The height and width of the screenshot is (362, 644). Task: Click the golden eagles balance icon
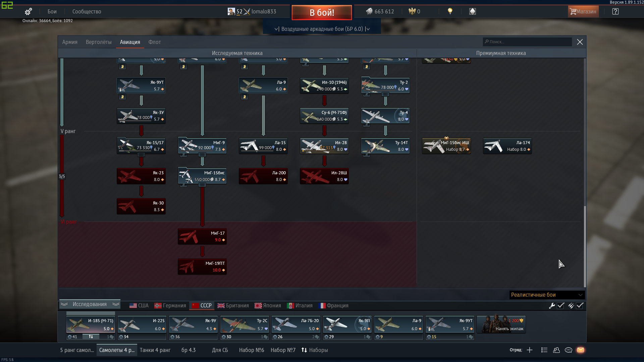tap(412, 11)
